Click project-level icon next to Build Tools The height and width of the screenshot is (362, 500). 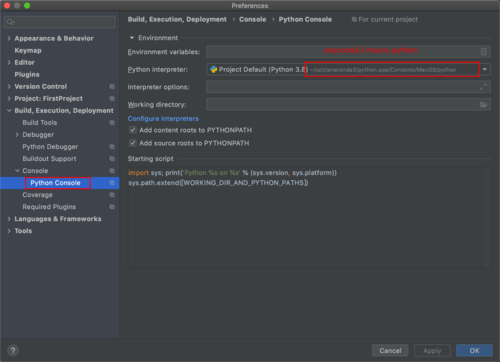(112, 123)
